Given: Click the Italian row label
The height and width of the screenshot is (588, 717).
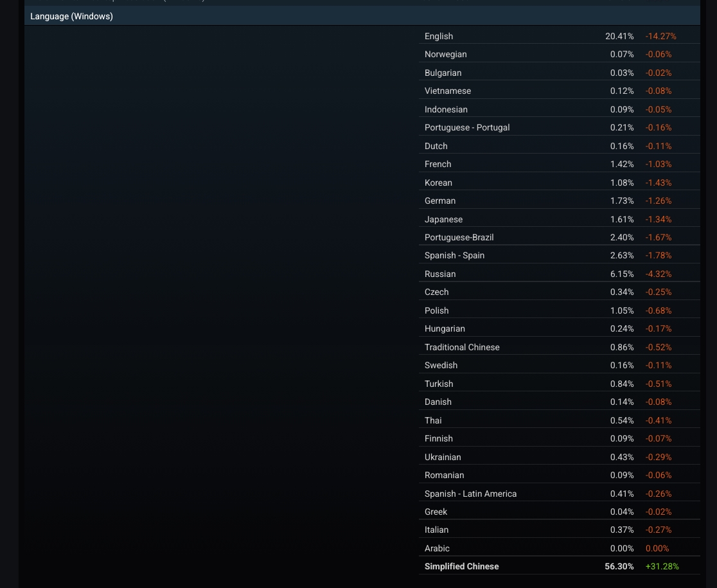Looking at the screenshot, I should coord(436,530).
